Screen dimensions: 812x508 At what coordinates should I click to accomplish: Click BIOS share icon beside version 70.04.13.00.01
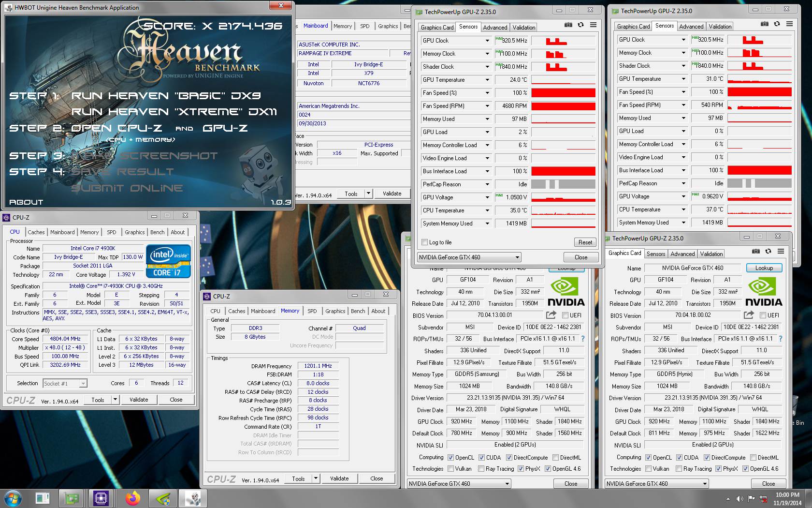[x=551, y=315]
